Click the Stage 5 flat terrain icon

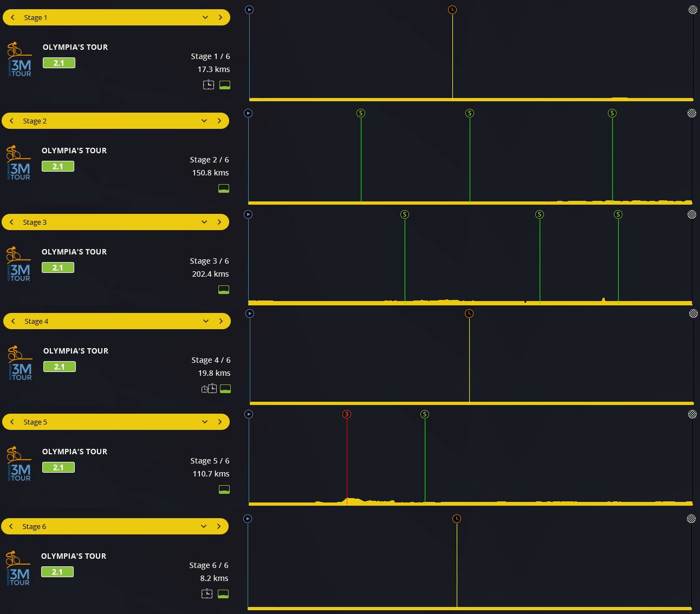pos(224,489)
